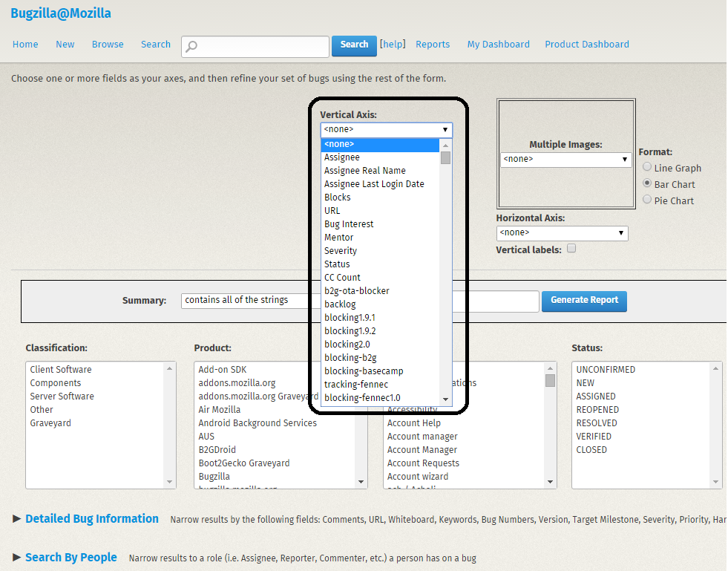This screenshot has width=728, height=571.
Task: Choose b2g-ota-blocker in the axis list
Action: tap(380, 291)
